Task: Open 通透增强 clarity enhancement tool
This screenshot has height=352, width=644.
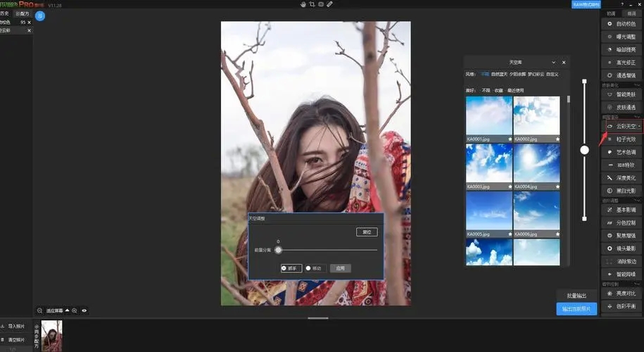Action: [621, 75]
